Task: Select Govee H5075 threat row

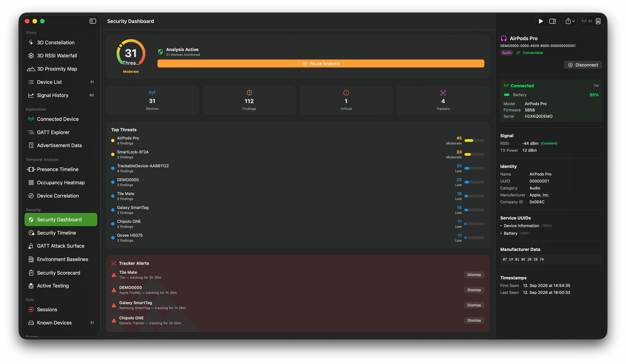Action: click(298, 238)
